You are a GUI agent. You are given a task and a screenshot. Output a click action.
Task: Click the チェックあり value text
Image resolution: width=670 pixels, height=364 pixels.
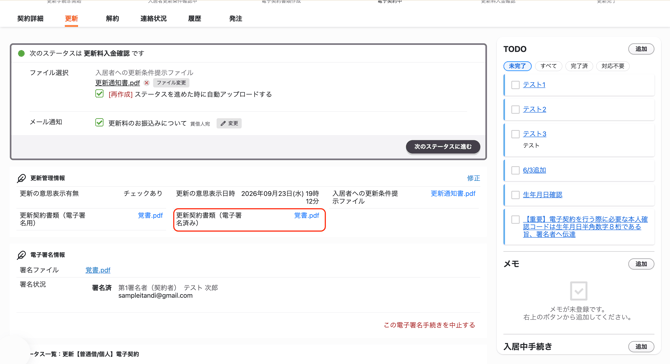pyautogui.click(x=143, y=194)
